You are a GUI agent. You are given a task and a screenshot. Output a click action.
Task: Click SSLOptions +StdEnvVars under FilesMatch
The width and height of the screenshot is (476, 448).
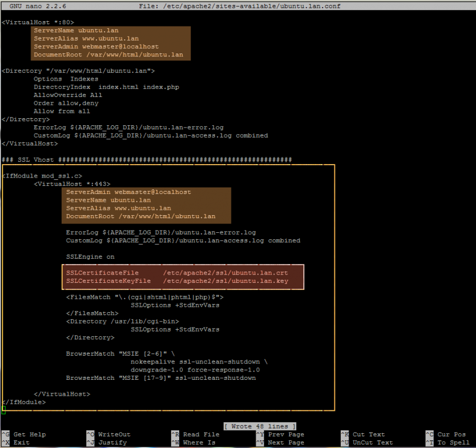click(175, 305)
